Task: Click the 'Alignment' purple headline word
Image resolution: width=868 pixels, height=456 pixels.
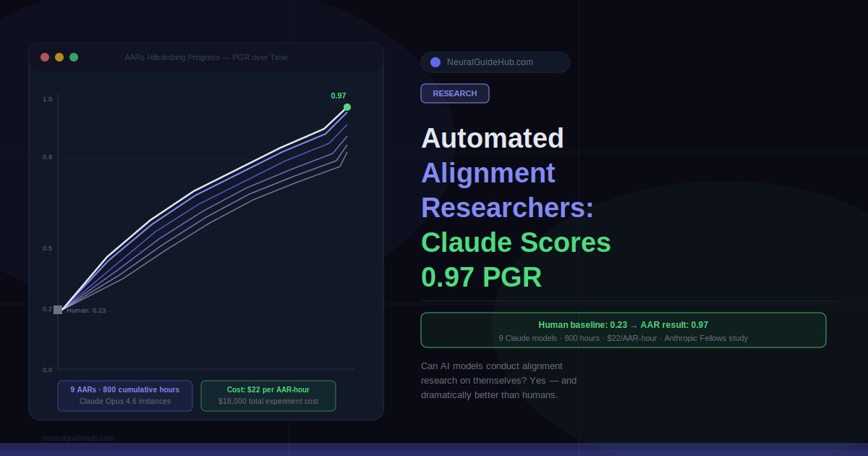Action: 488,173
